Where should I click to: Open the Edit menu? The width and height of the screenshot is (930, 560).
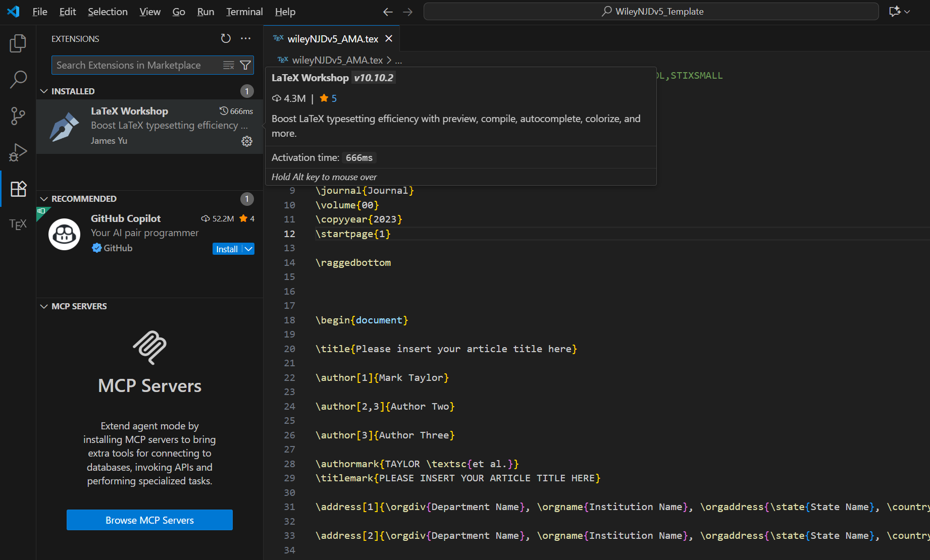pos(68,12)
